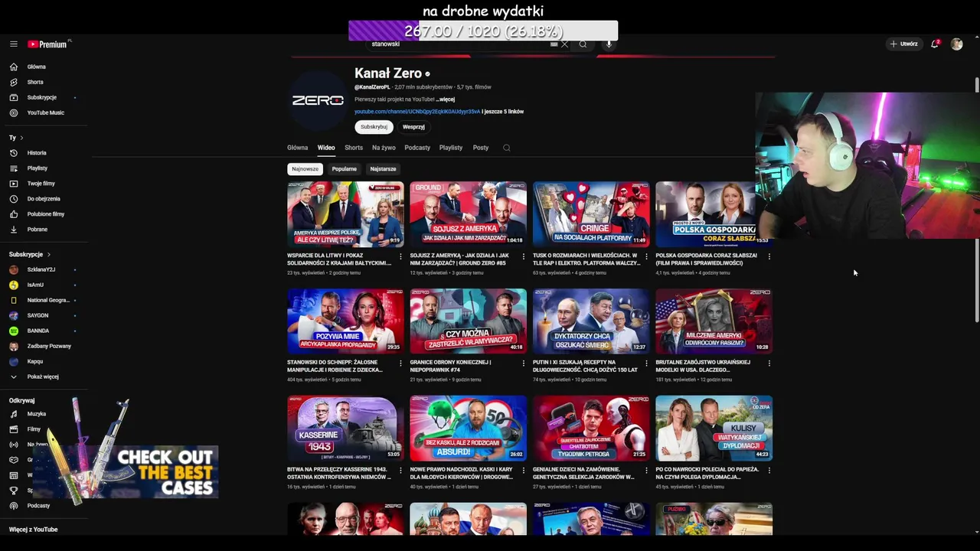The image size is (980, 551).
Task: Switch to the channel Shorts tab
Action: 354,148
